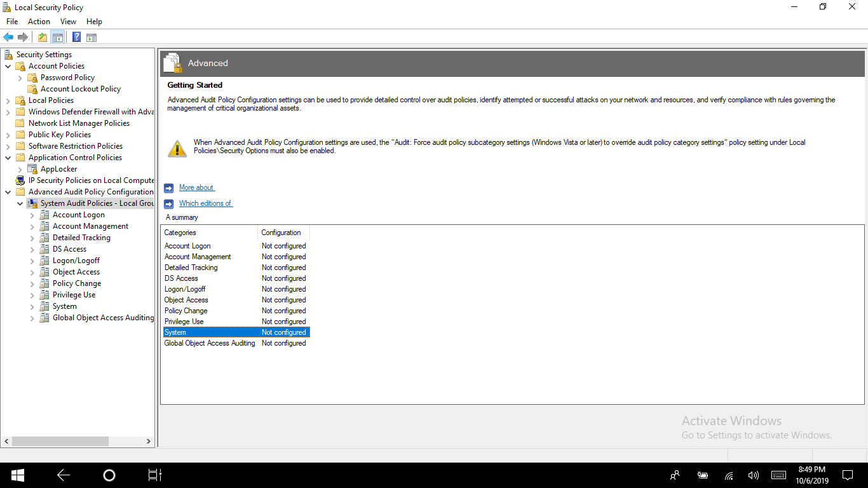This screenshot has width=868, height=488.
Task: Click the taskbar Back arrow button
Action: (x=63, y=475)
